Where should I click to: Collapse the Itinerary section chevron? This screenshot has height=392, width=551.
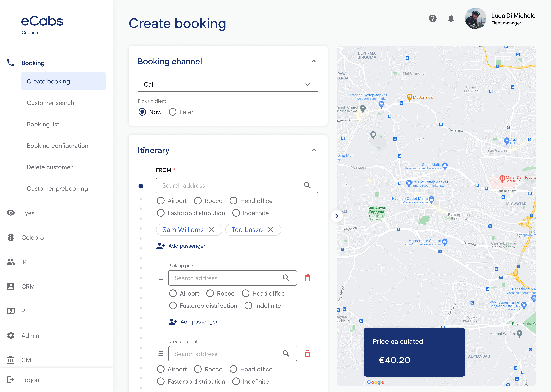click(x=314, y=150)
